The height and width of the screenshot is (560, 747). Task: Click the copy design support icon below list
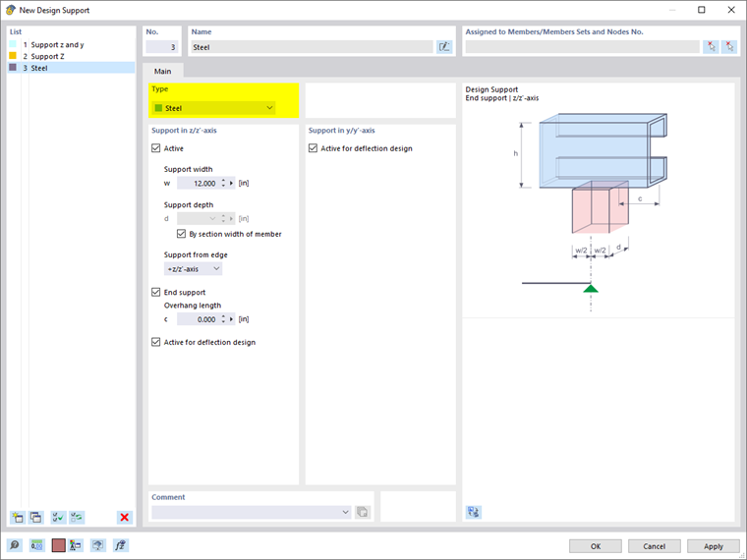(x=36, y=517)
